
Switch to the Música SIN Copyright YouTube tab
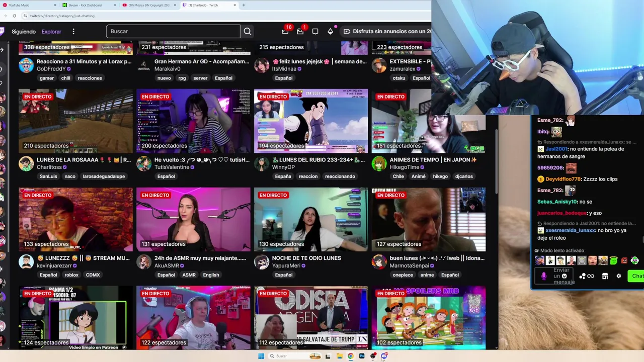(x=149, y=5)
